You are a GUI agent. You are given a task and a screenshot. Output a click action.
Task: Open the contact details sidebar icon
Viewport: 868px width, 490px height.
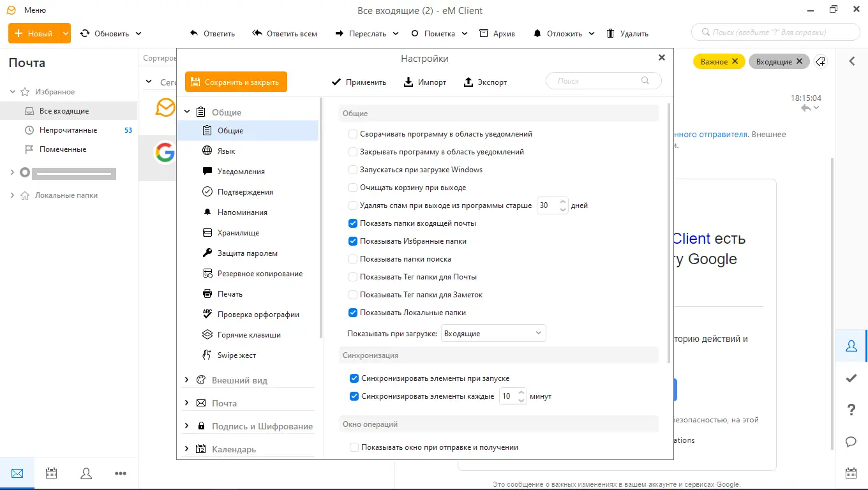(851, 346)
